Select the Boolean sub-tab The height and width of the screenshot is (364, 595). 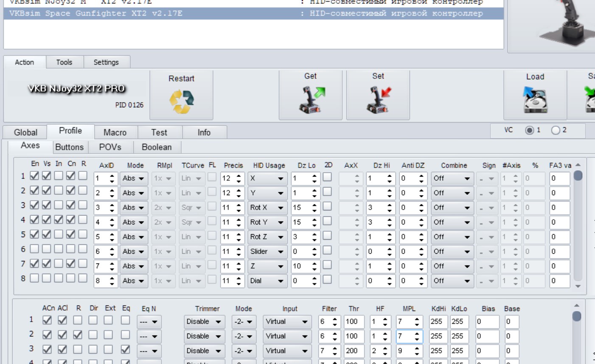(157, 147)
